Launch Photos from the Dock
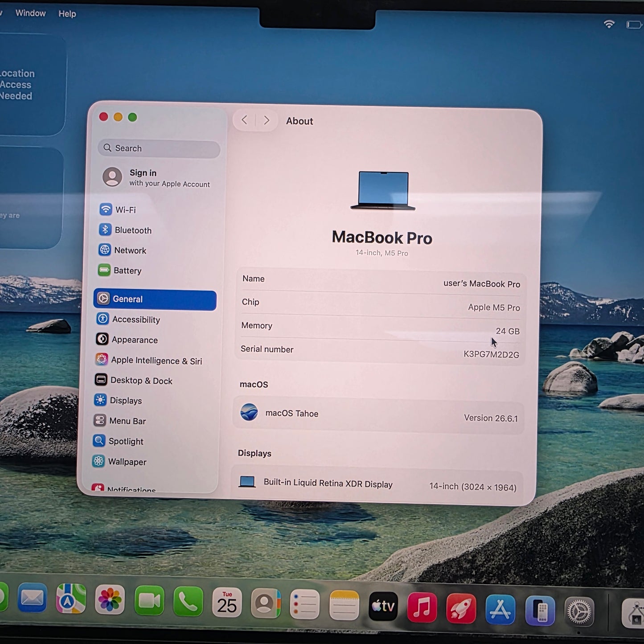This screenshot has height=644, width=644. coord(110,600)
